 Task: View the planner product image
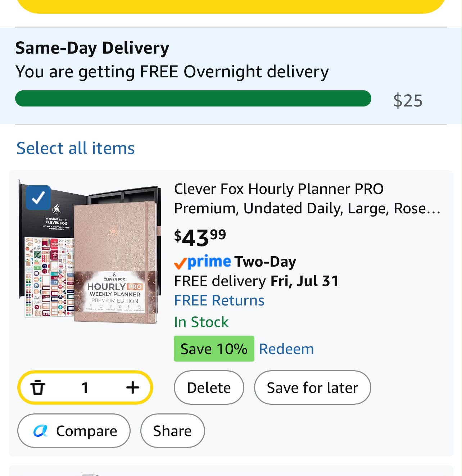[90, 252]
